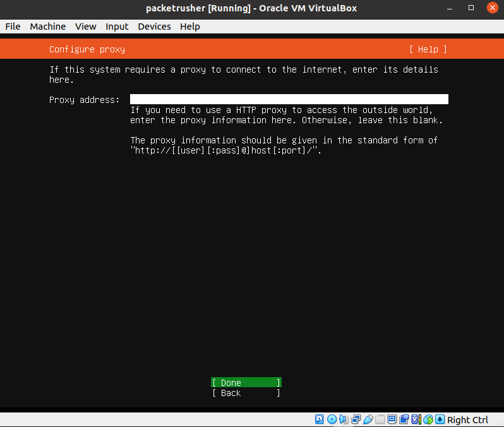Click the Right Ctrl host key label
The width and height of the screenshot is (504, 427).
pyautogui.click(x=467, y=420)
